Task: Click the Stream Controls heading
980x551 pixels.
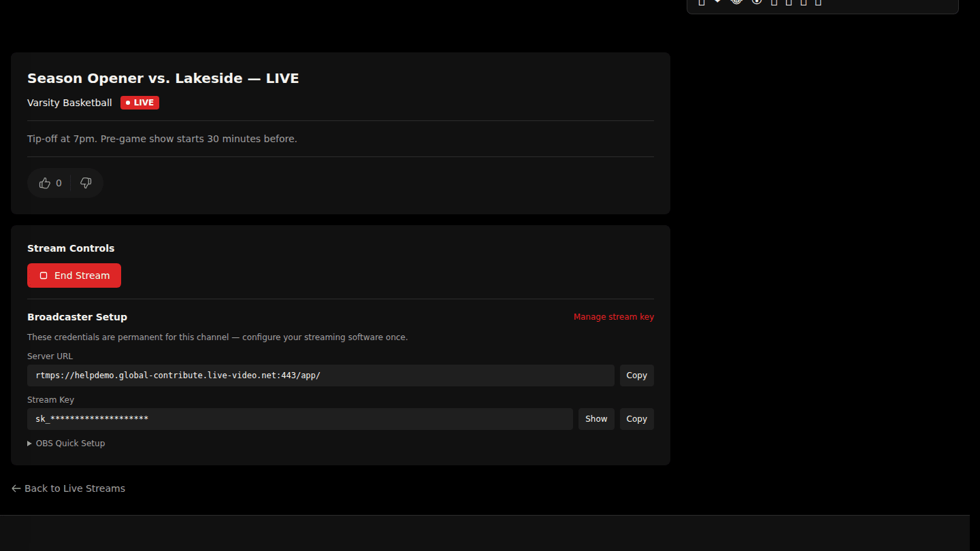Action: coord(71,248)
